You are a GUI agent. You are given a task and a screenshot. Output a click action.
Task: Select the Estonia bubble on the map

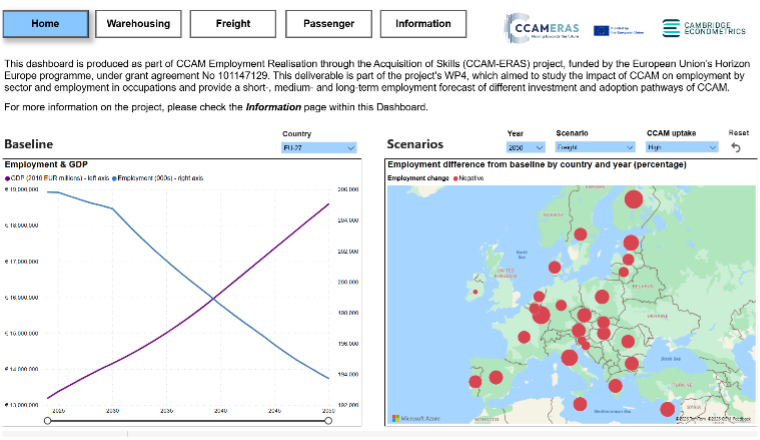pyautogui.click(x=631, y=242)
